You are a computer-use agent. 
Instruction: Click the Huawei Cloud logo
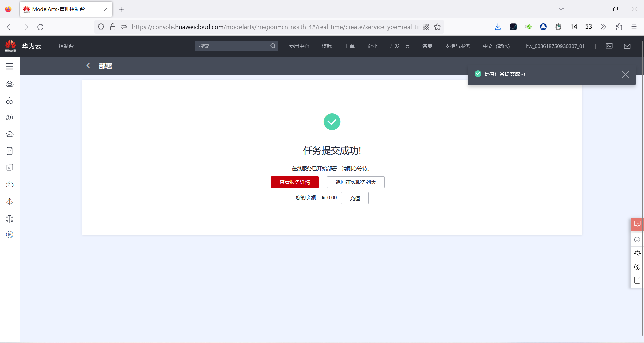point(10,46)
